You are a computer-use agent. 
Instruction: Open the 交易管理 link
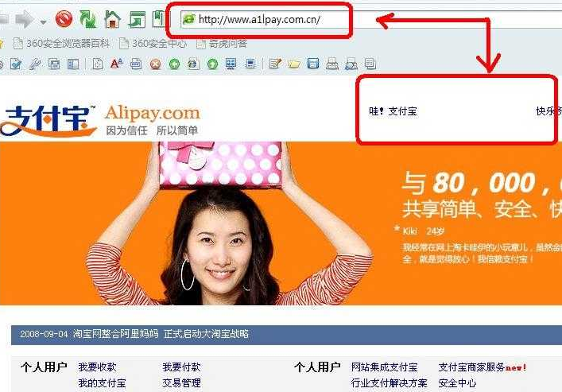tap(181, 383)
